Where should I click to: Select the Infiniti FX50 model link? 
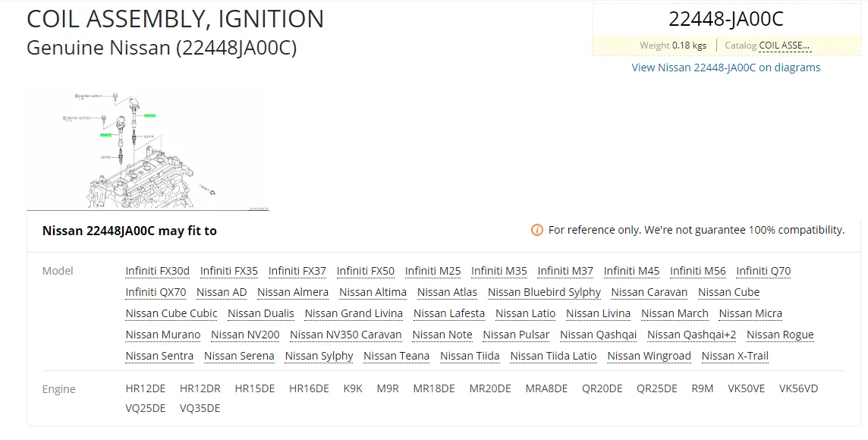coord(366,271)
